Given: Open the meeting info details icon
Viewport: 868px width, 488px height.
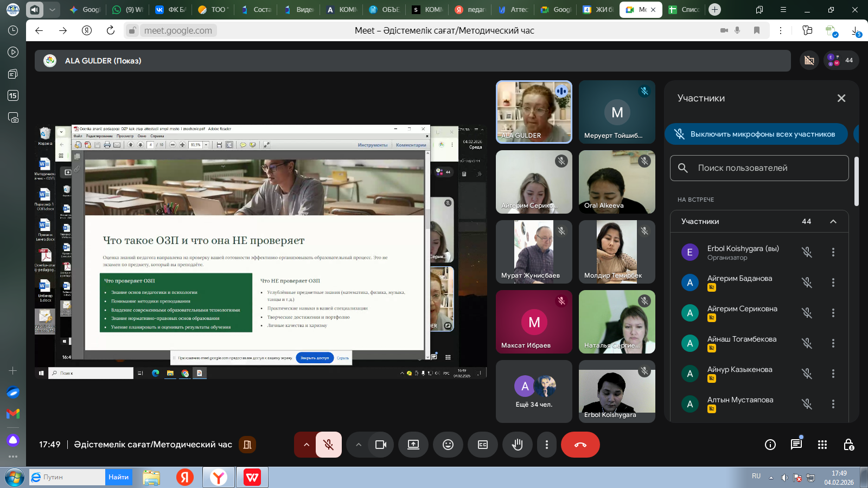Looking at the screenshot, I should pos(770,445).
